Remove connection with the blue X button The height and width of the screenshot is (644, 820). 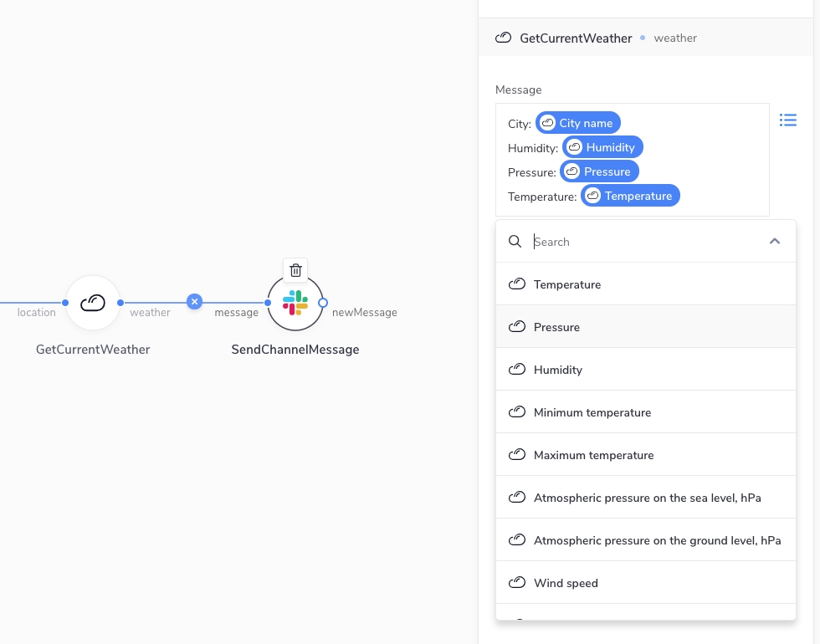tap(194, 301)
